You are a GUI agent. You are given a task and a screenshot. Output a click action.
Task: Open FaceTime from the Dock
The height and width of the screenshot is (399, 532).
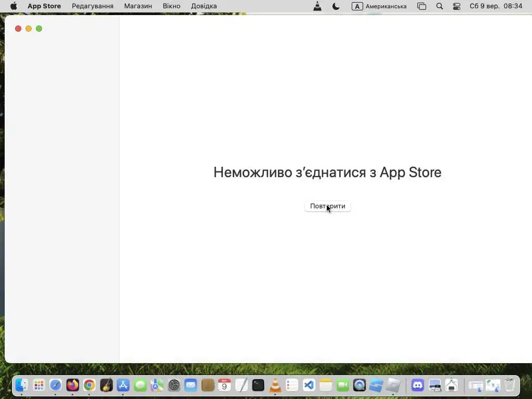[x=343, y=385]
